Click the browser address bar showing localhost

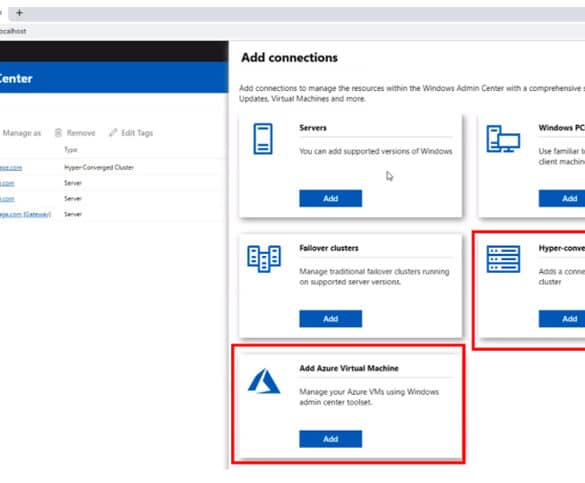point(292,31)
